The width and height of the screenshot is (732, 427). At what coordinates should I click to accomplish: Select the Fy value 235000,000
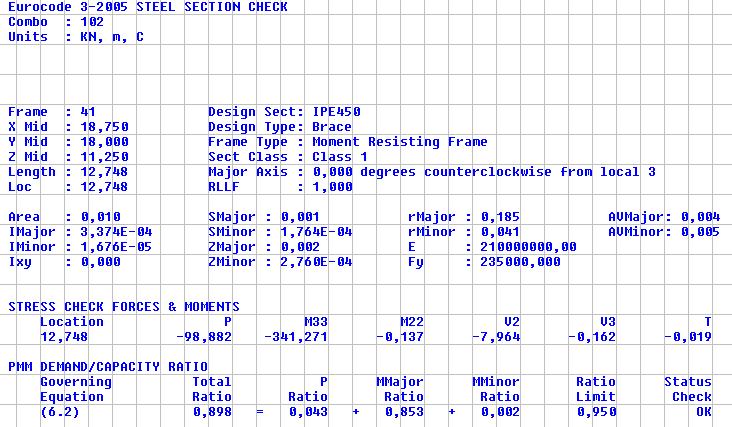(x=521, y=262)
